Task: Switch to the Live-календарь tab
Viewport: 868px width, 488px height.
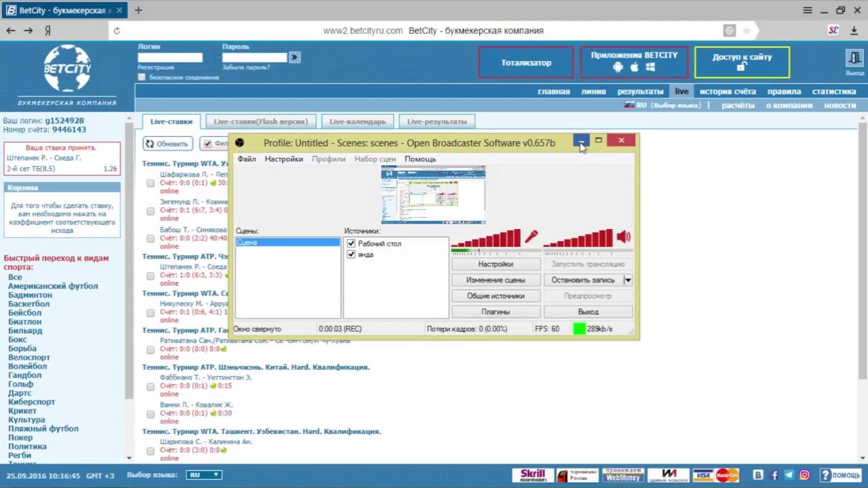Action: 357,121
